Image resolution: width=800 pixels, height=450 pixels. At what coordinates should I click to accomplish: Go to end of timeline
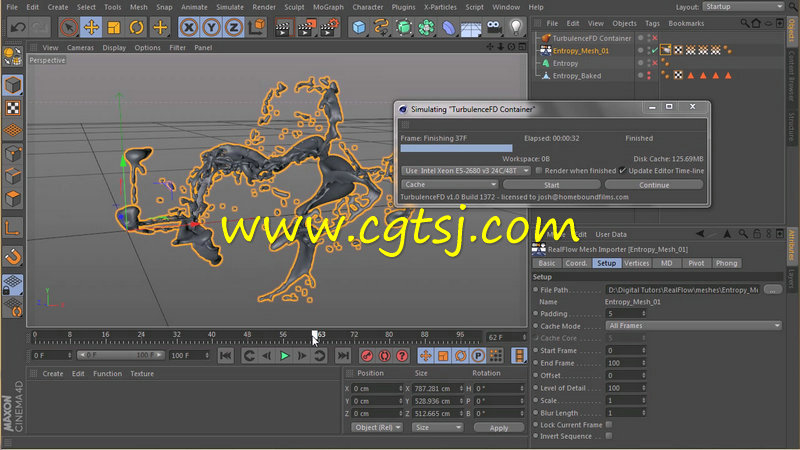coord(343,356)
